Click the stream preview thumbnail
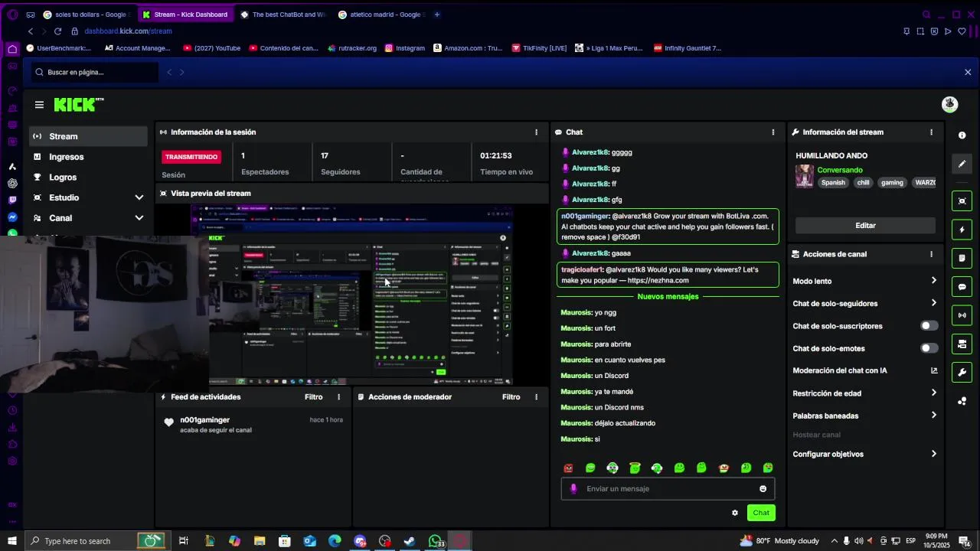The height and width of the screenshot is (551, 980). [x=352, y=295]
